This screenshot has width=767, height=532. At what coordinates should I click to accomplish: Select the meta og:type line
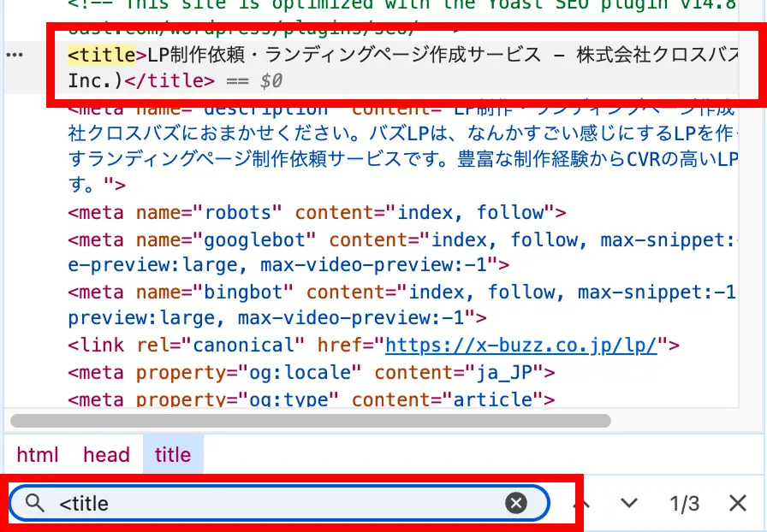coord(311,399)
